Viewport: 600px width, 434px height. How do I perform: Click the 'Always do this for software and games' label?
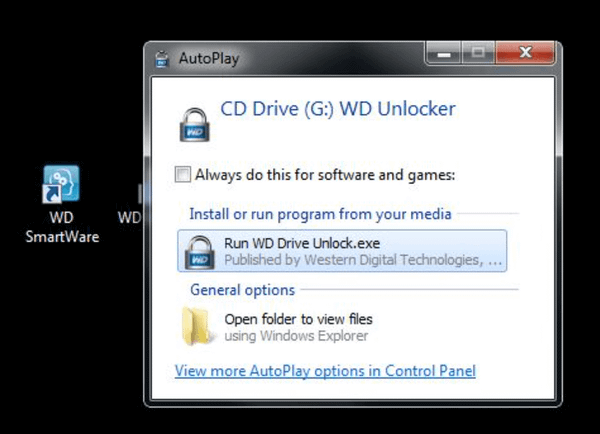tap(325, 175)
